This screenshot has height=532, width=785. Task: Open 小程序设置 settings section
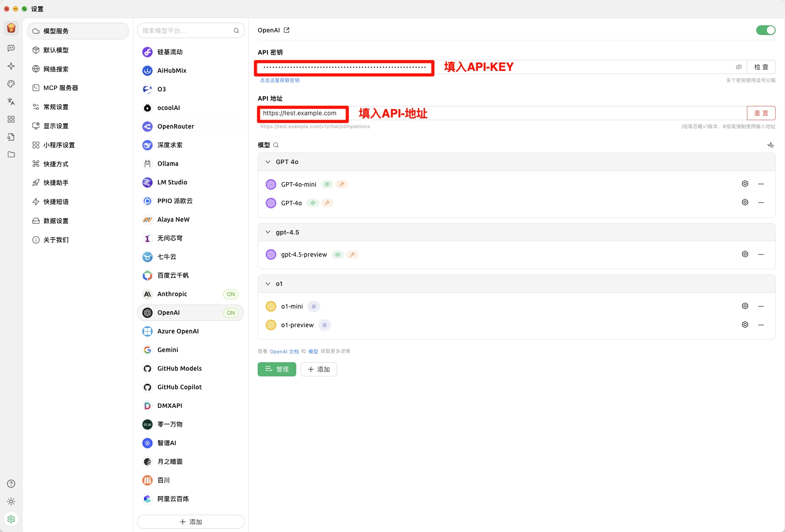click(x=78, y=145)
